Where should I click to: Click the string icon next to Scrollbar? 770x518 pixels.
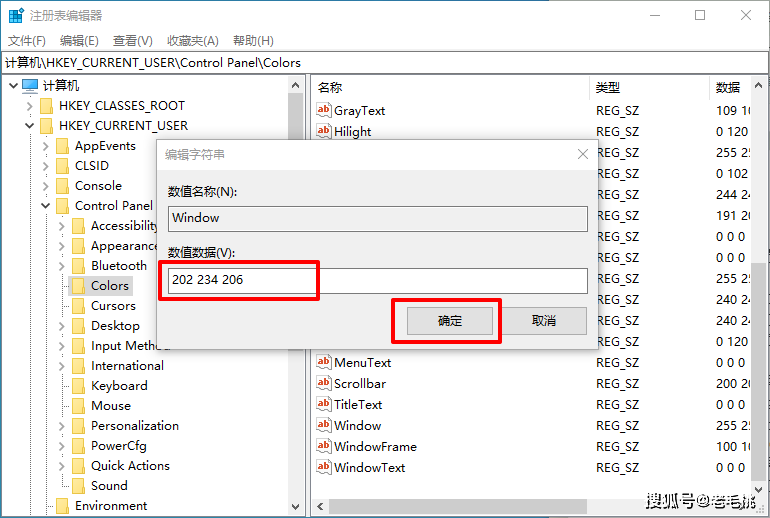[323, 383]
